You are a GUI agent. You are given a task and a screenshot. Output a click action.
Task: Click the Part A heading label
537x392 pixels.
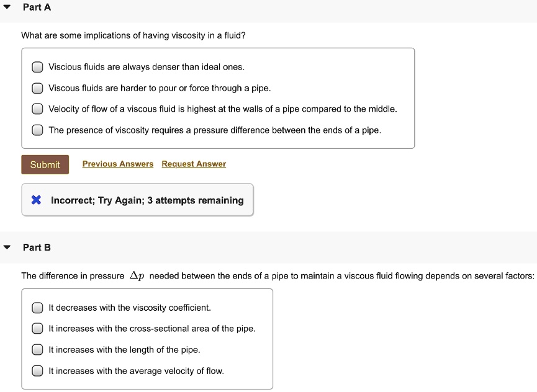37,7
